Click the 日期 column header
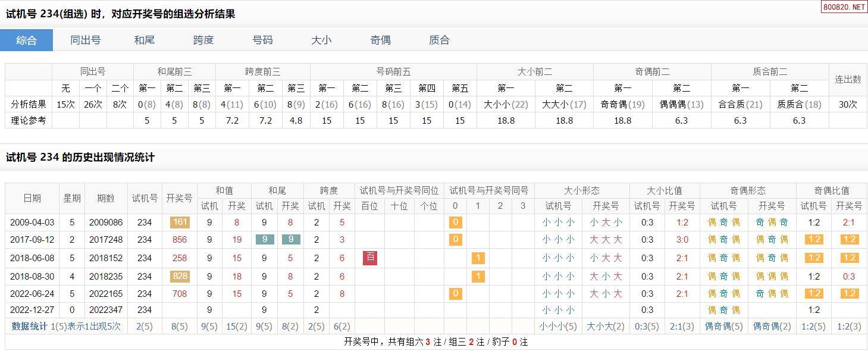868x351 pixels. pos(32,198)
